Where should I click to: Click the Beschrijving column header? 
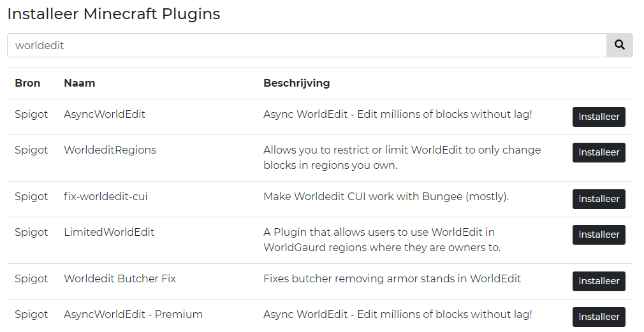[296, 83]
